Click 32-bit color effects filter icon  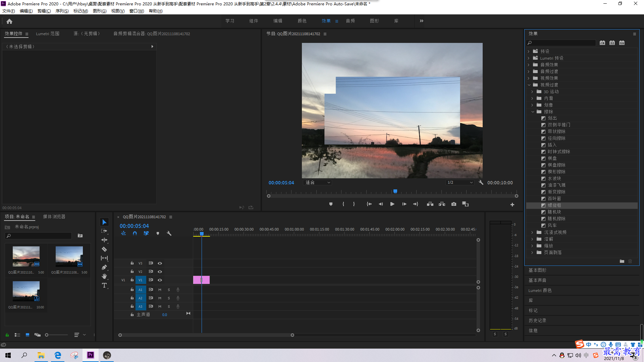pos(612,43)
